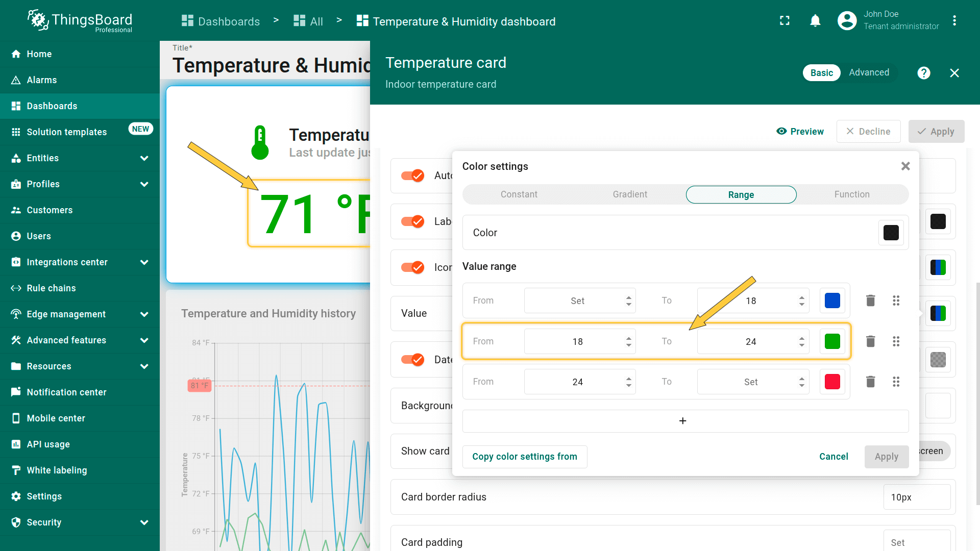This screenshot has width=980, height=551.
Task: Open the help question mark icon
Action: point(923,73)
